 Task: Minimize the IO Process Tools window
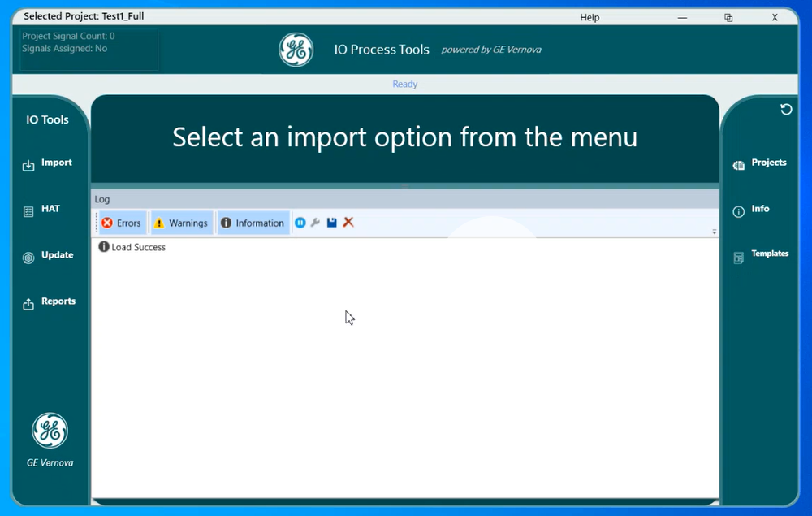coord(683,18)
